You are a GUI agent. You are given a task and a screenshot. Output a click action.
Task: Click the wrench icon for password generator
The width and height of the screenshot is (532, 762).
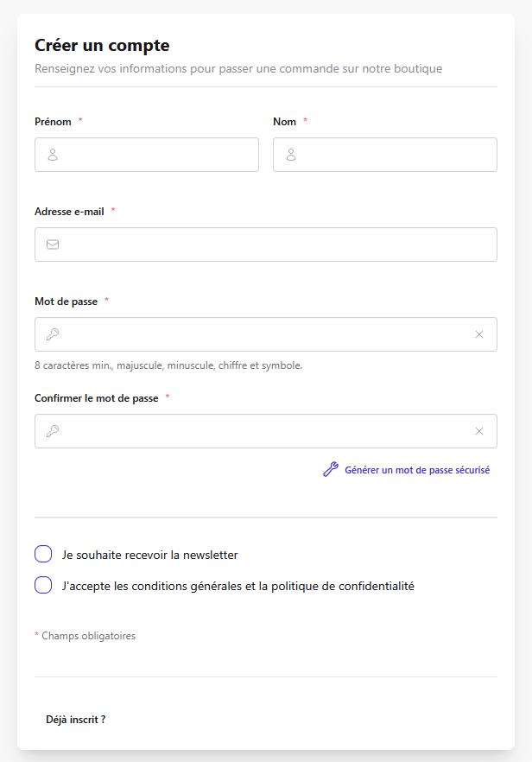(x=331, y=469)
